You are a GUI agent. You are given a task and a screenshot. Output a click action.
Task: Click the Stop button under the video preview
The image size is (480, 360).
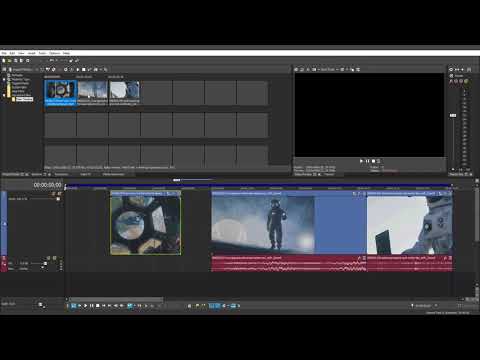pyautogui.click(x=373, y=161)
